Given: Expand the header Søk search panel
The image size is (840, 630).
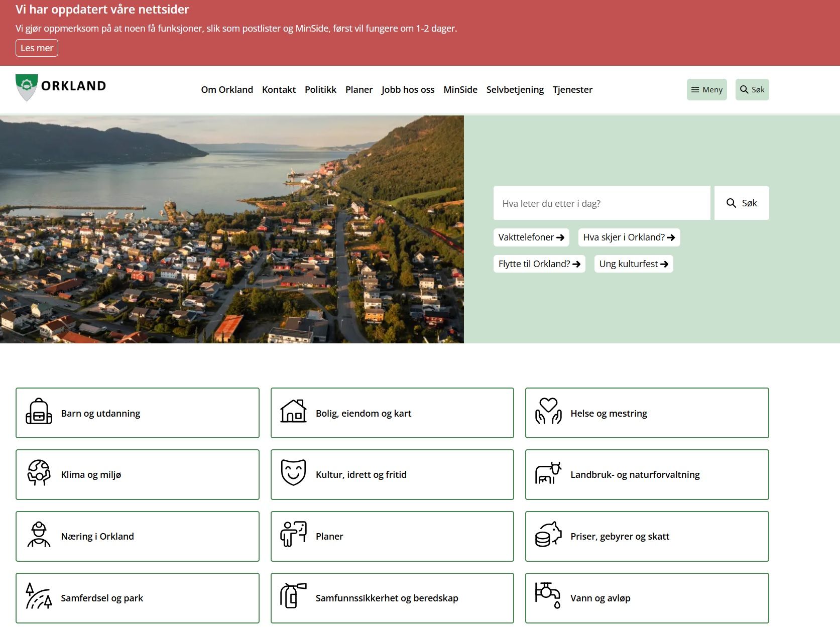Looking at the screenshot, I should click(x=752, y=90).
